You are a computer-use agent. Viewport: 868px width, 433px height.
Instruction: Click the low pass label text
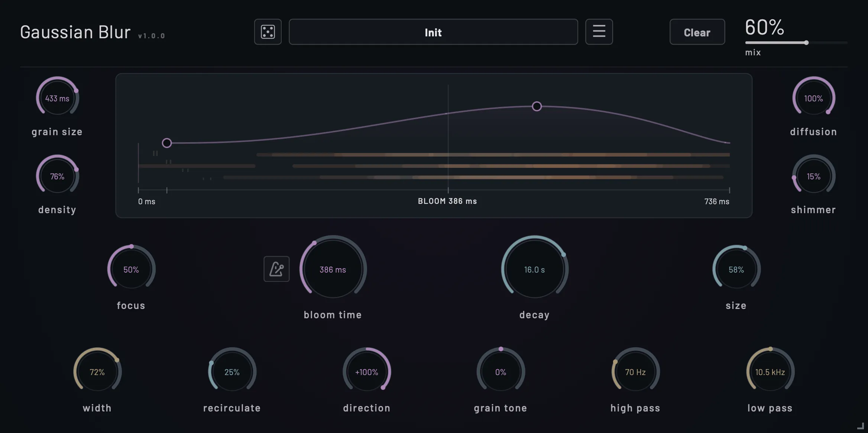[x=770, y=408]
